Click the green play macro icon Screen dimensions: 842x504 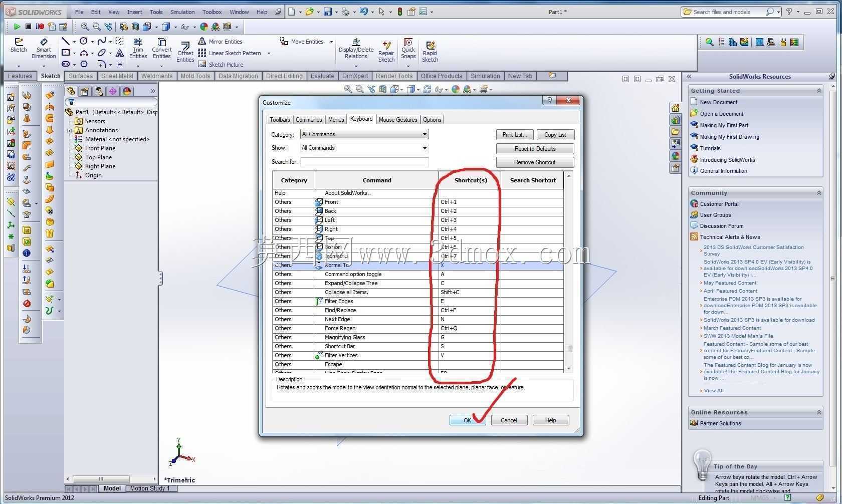click(17, 26)
